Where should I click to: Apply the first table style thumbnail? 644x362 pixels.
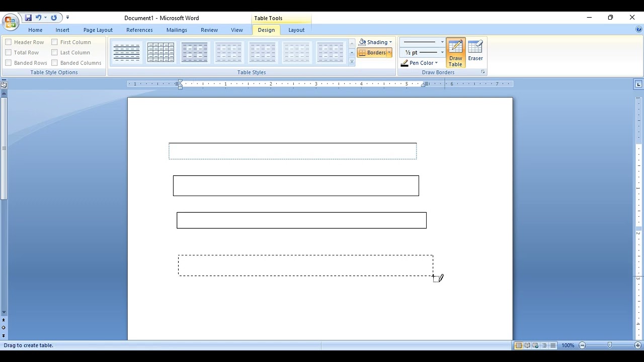click(x=127, y=52)
